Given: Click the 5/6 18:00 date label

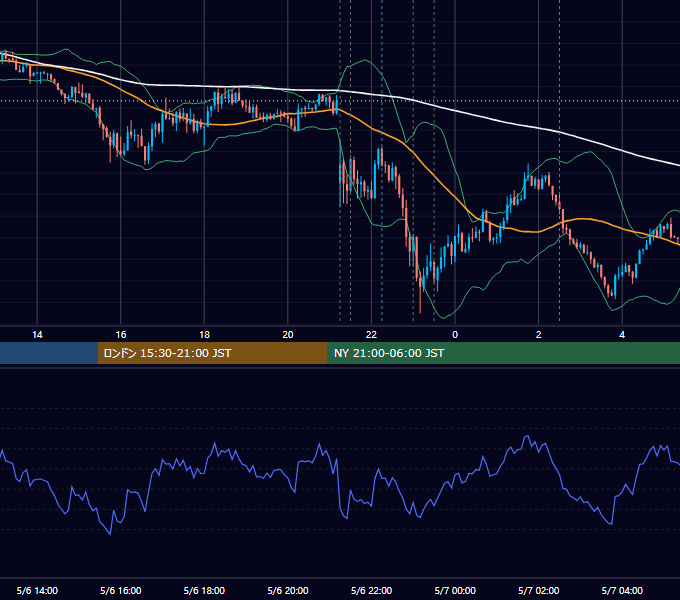Looking at the screenshot, I should [204, 590].
